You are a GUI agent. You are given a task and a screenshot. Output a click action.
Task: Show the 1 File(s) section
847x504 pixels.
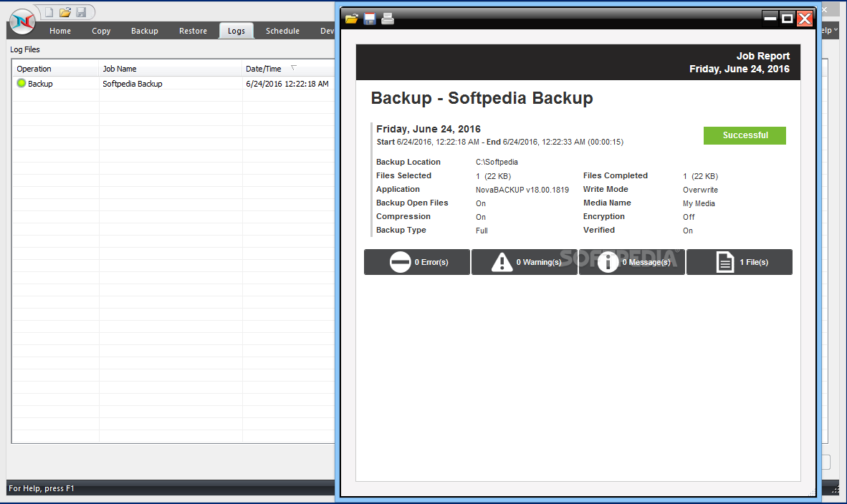(x=740, y=262)
